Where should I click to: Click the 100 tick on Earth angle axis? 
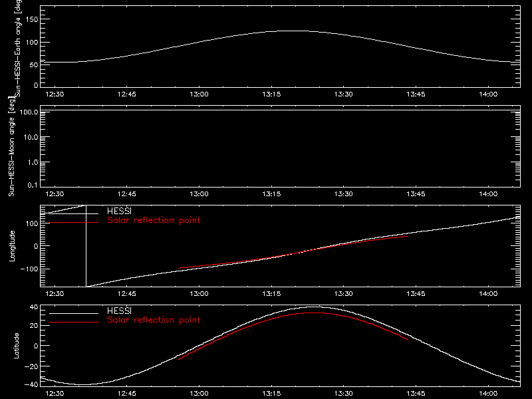[x=32, y=43]
